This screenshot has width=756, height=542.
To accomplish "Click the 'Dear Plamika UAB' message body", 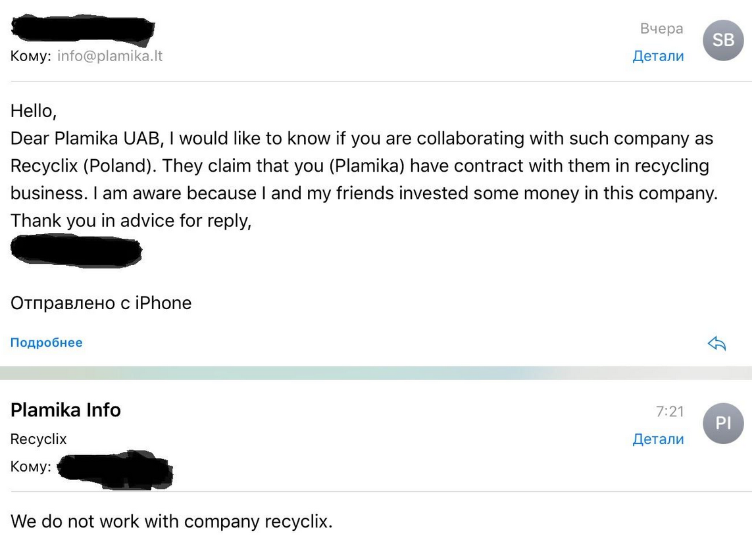I will pos(364,165).
